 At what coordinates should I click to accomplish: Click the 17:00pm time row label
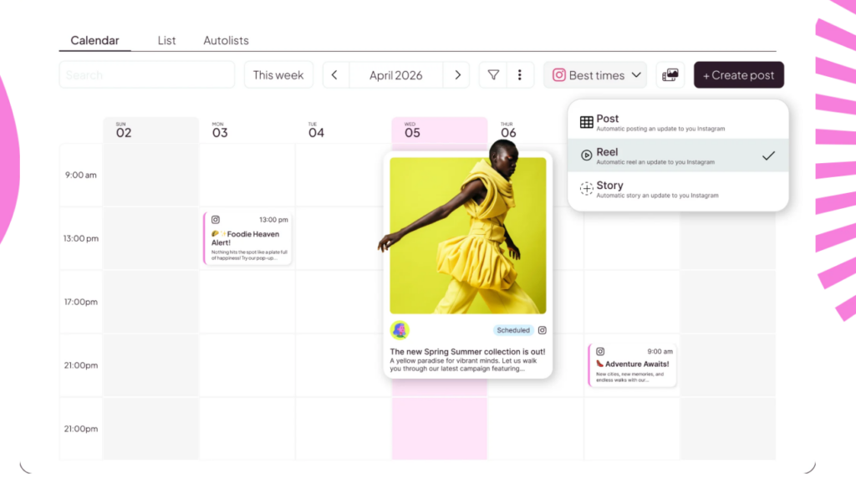81,302
